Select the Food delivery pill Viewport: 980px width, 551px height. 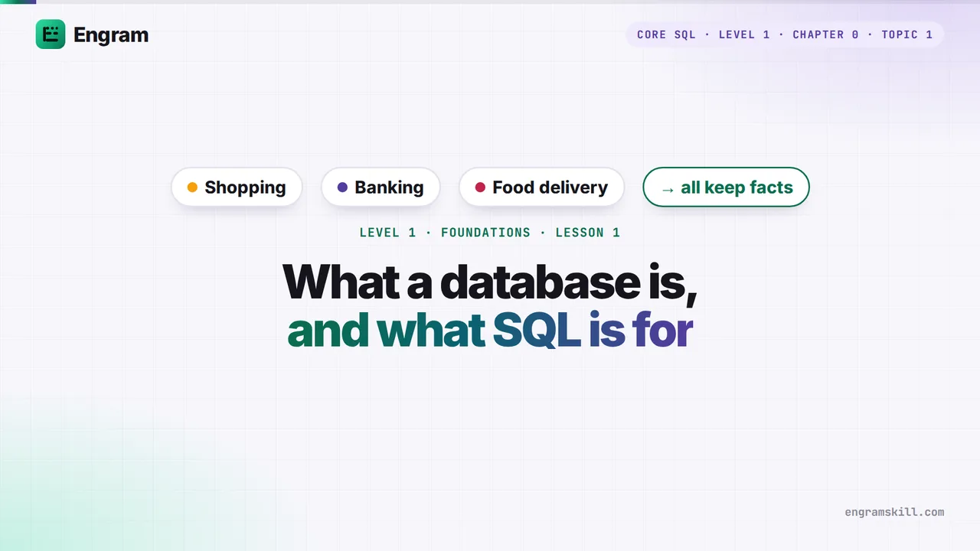tap(541, 187)
